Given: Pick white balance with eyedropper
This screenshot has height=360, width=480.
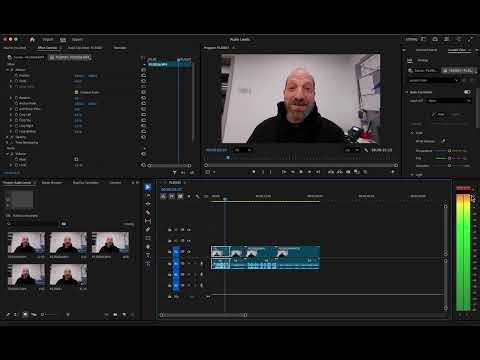Looking at the screenshot, I should coord(443,141).
